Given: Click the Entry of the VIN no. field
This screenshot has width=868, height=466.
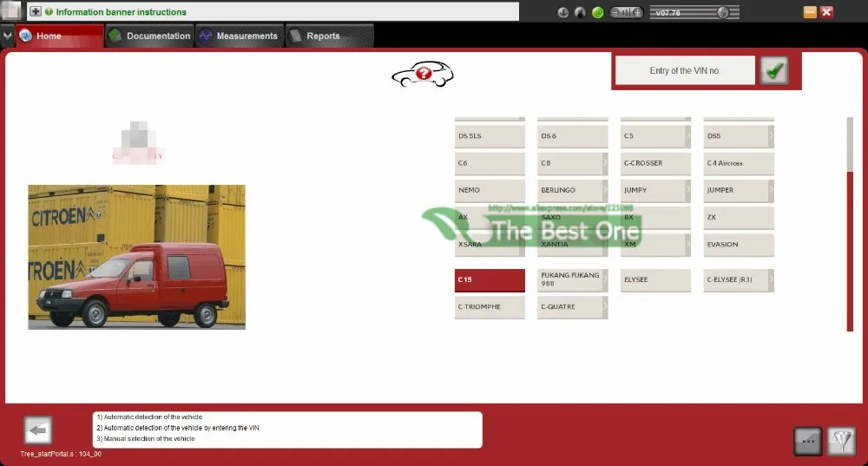Looking at the screenshot, I should pos(685,70).
